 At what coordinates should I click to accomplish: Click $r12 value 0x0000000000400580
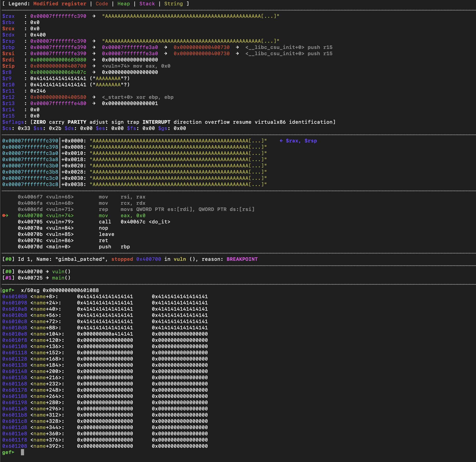(58, 97)
